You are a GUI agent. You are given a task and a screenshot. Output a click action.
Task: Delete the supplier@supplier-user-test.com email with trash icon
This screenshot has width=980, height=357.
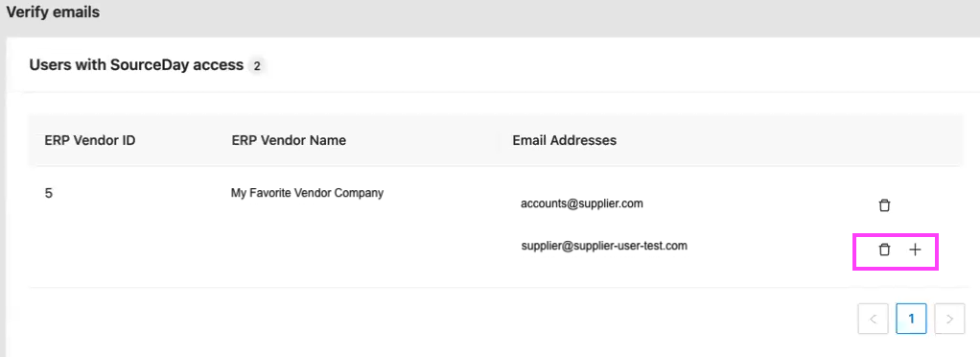click(884, 250)
